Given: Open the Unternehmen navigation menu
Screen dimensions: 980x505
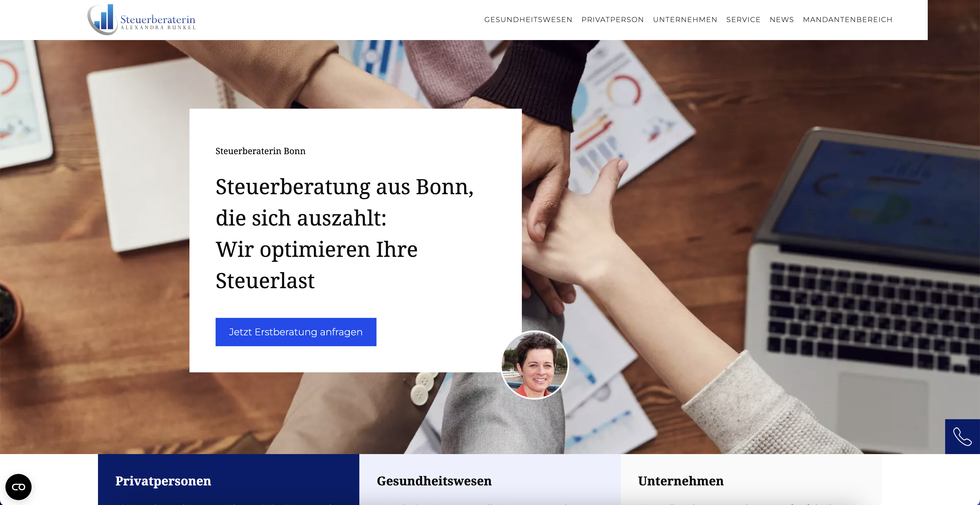Looking at the screenshot, I should click(685, 19).
